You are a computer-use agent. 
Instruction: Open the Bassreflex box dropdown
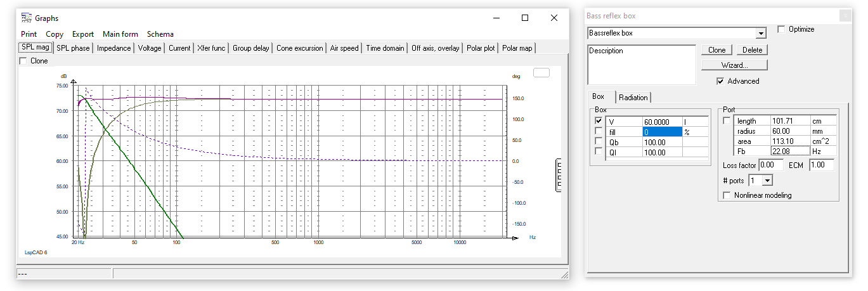(761, 33)
